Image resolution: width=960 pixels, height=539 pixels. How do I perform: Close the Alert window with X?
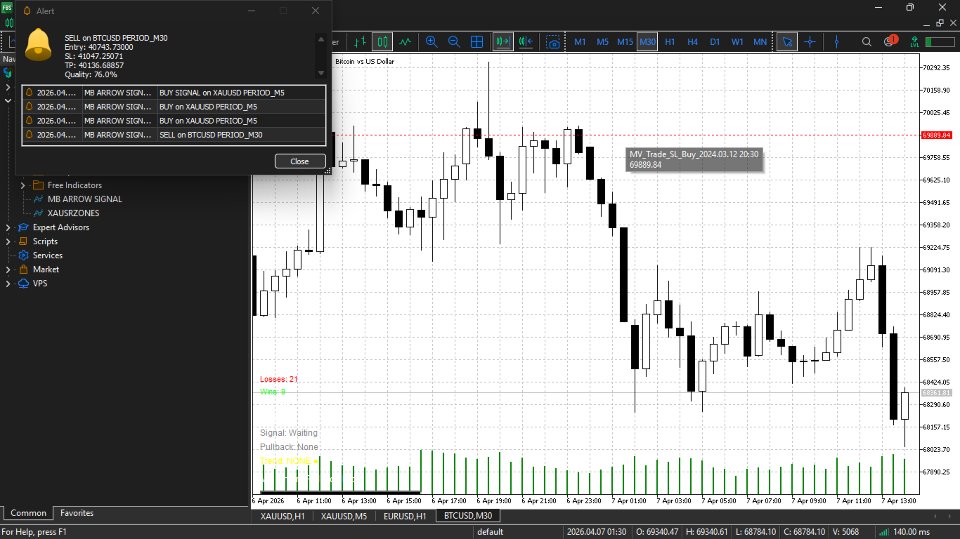(315, 10)
